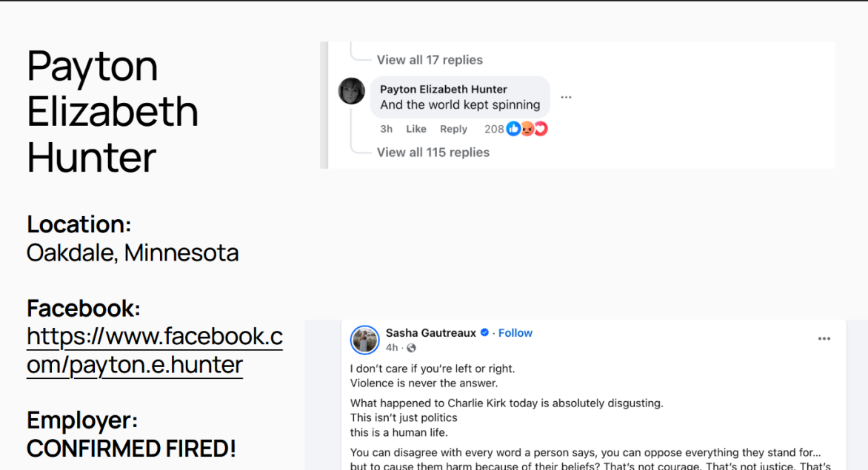Click the angry face reaction icon

pos(527,129)
